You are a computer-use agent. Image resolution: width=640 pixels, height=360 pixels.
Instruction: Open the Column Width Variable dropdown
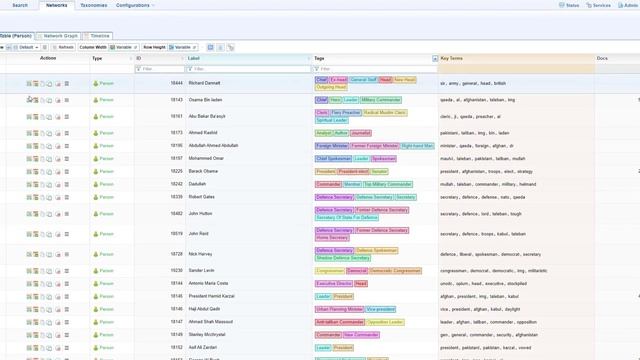(124, 47)
